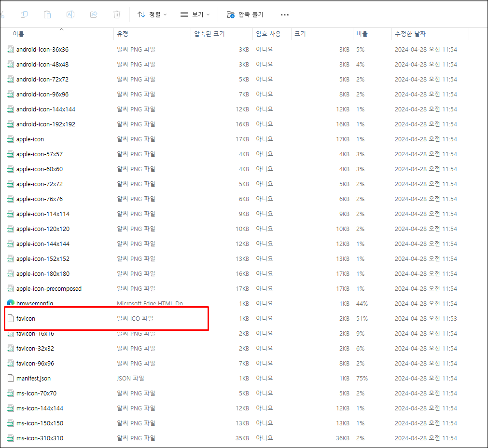Sort by the 비율 column header
The width and height of the screenshot is (488, 448).
click(362, 34)
